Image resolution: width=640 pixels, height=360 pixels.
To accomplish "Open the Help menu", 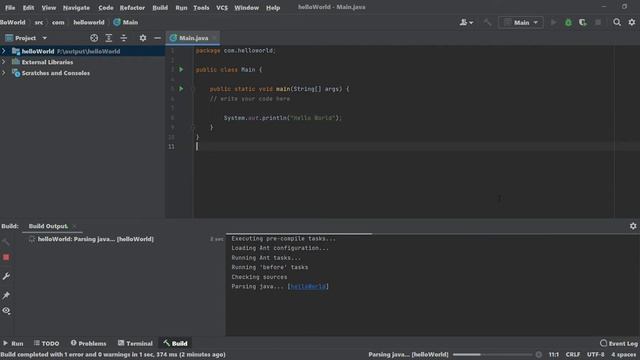I will pos(273,7).
